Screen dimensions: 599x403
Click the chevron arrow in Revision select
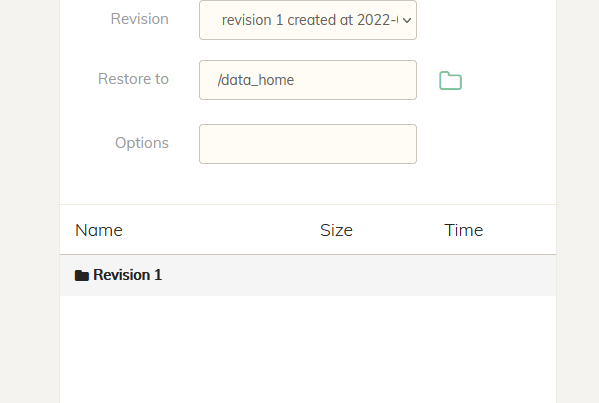[x=407, y=20]
